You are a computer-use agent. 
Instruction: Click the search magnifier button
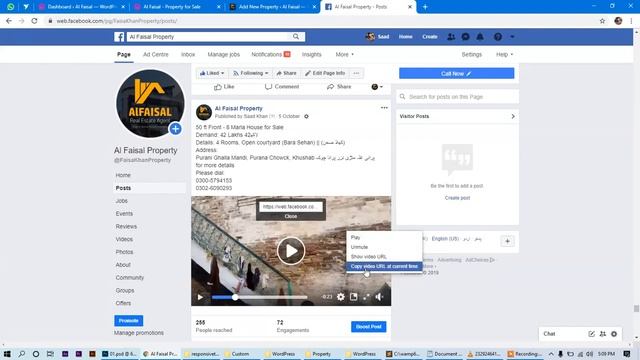296,37
